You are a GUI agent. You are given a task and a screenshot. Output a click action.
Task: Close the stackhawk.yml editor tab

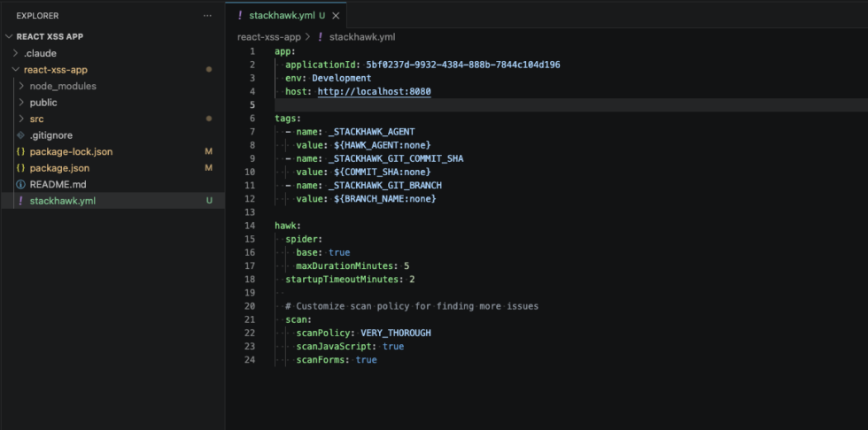[x=336, y=15]
